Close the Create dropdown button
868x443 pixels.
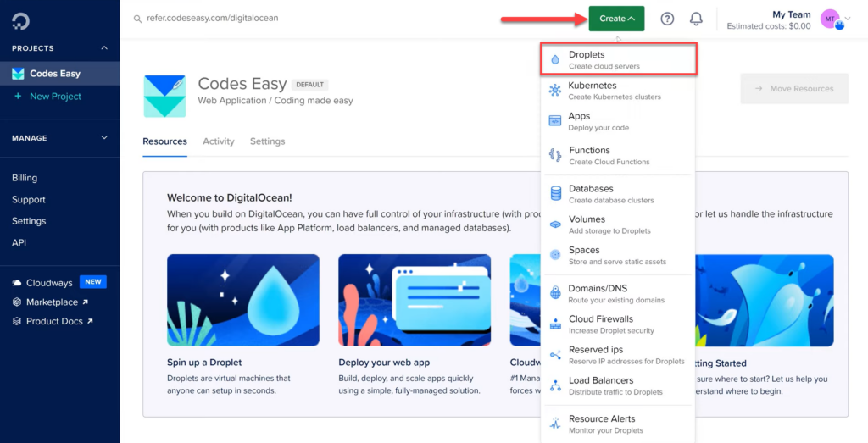point(616,19)
